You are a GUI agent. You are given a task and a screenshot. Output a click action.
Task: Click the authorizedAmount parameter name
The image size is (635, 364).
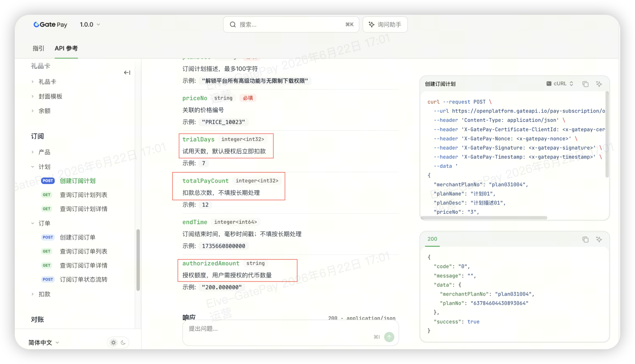click(x=211, y=264)
